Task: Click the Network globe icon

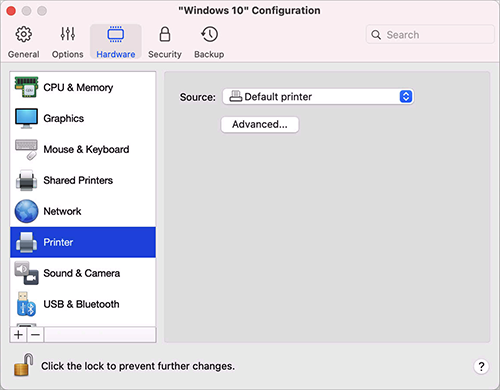Action: pyautogui.click(x=26, y=211)
